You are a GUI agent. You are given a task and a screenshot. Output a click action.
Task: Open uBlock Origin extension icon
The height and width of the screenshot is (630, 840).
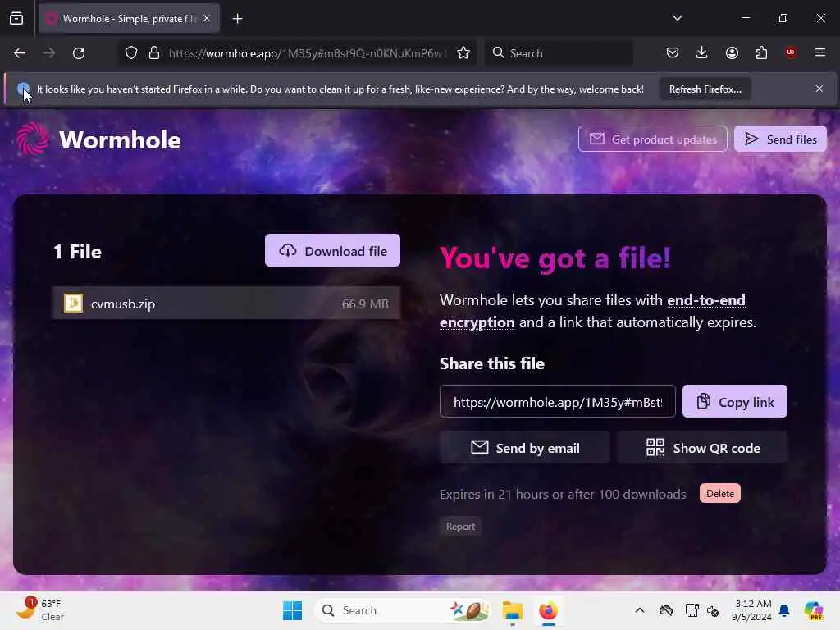click(791, 52)
